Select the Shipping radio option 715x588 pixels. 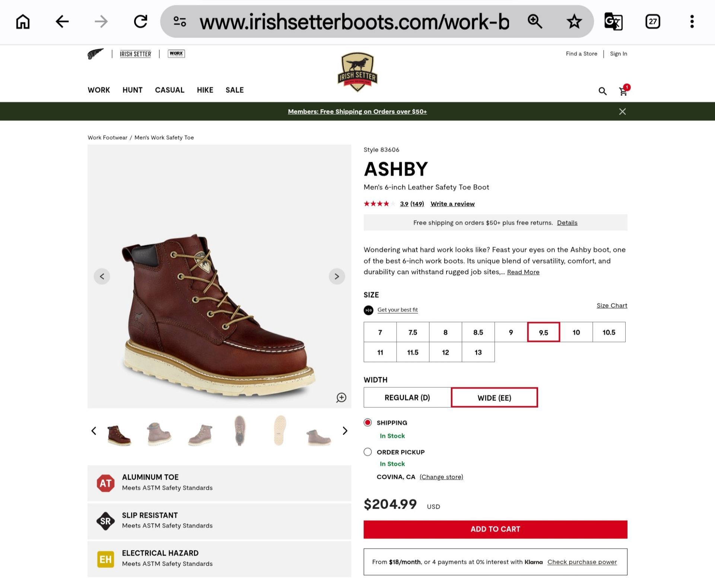(368, 422)
